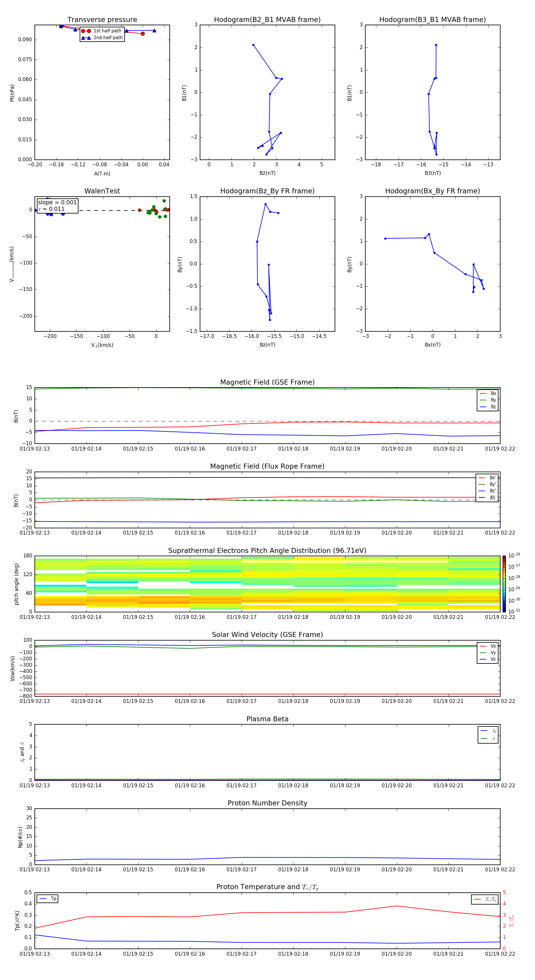
Task: Click the 'Vsw(km/s)' y-axis label
Action: pos(12,668)
